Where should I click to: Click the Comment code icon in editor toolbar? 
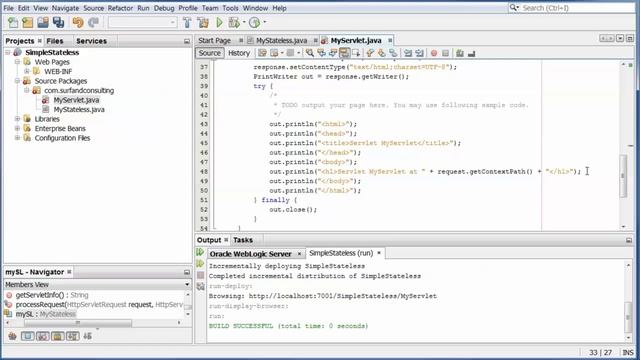(460, 53)
